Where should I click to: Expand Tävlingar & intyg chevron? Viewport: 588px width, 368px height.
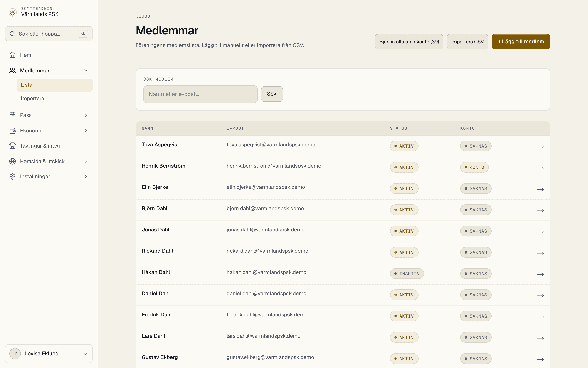pyautogui.click(x=86, y=146)
